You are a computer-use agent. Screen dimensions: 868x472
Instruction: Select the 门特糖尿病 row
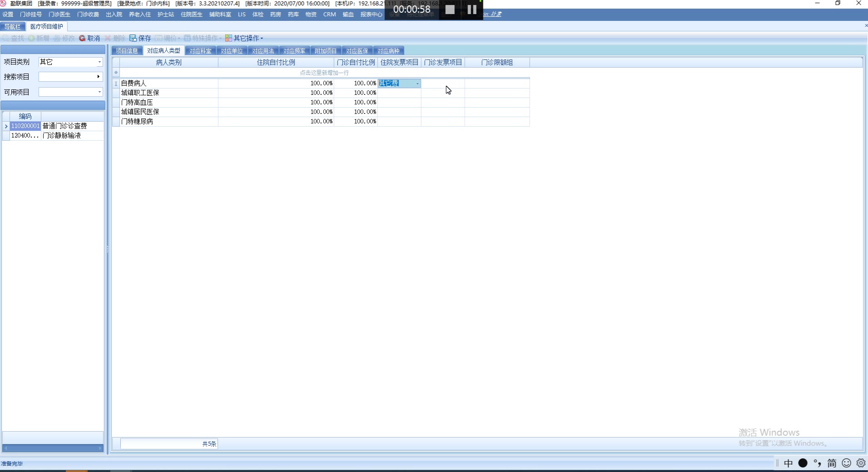point(321,122)
